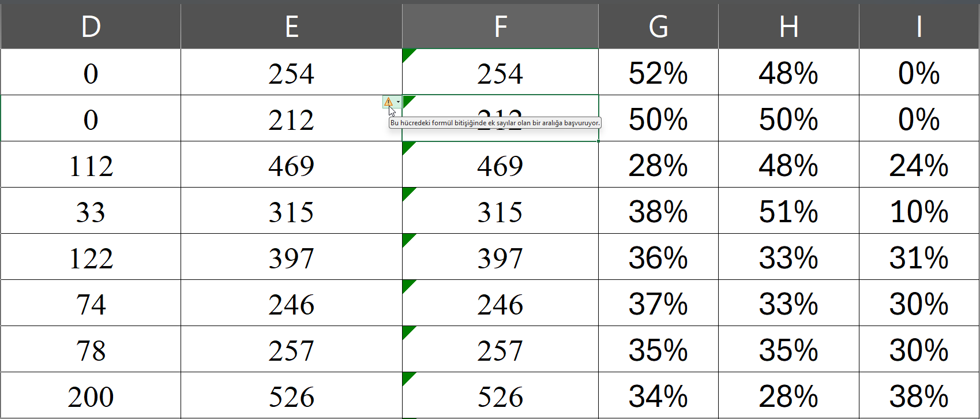This screenshot has height=419, width=980.
Task: Click the green error triangle on cell 397
Action: (x=405, y=239)
